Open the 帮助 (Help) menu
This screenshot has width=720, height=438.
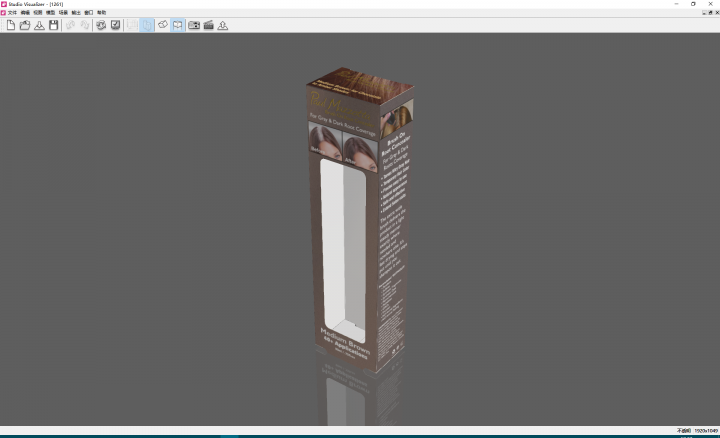101,12
